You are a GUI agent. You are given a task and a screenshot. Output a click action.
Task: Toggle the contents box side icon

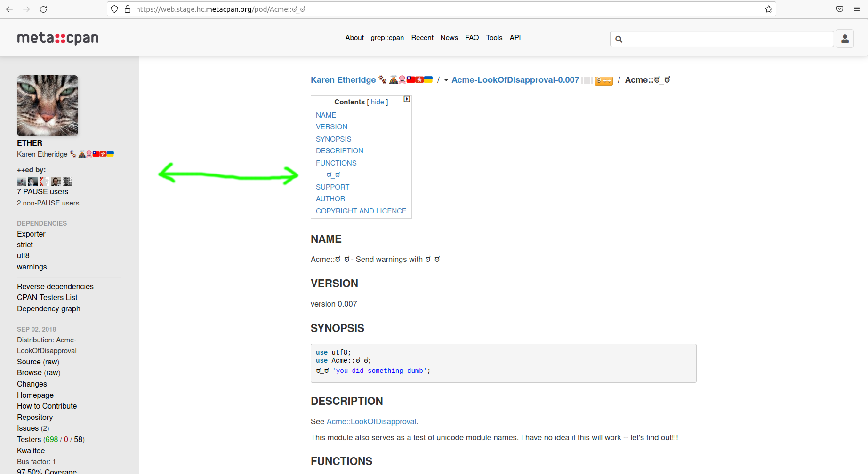point(407,99)
